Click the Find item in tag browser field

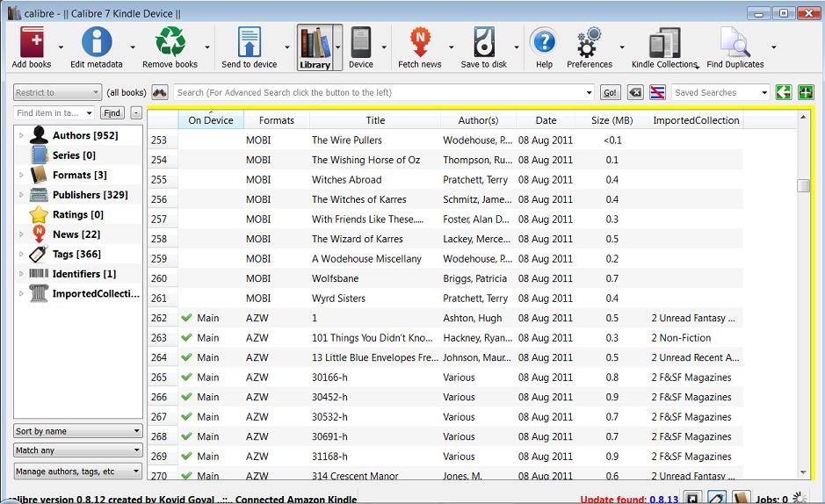tap(54, 113)
